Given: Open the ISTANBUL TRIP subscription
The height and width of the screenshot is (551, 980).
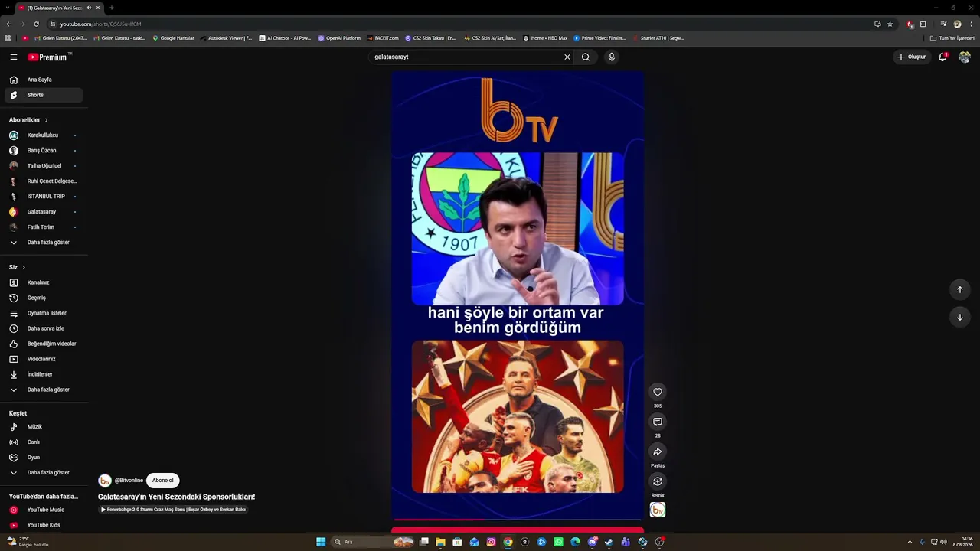Looking at the screenshot, I should click(44, 197).
